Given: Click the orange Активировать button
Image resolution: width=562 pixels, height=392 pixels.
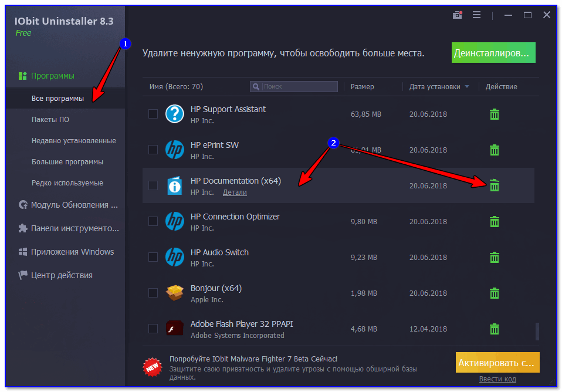Looking at the screenshot, I should [x=497, y=363].
